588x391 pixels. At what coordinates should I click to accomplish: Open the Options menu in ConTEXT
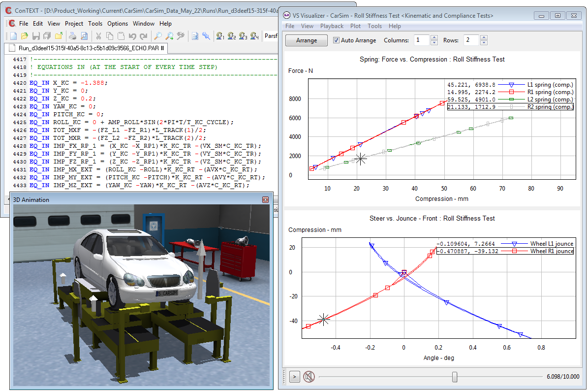(118, 23)
